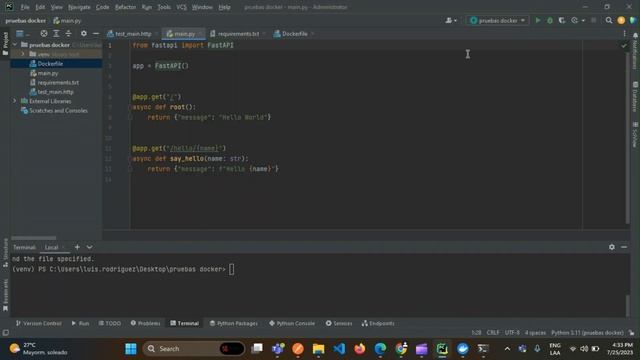640x360 pixels.
Task: Open the run configuration dropdown pruebas docker
Action: (497, 20)
